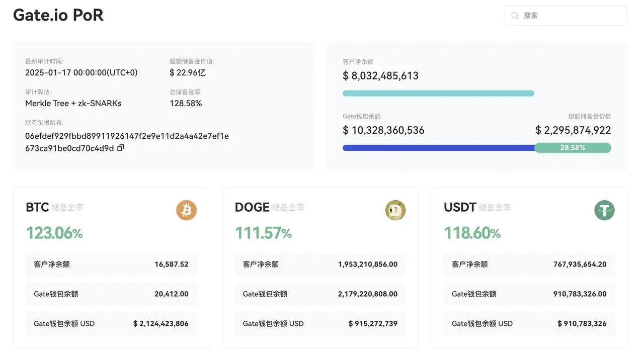Viewport: 644px width, 354px height.
Task: Click the Dogecoin coin icon
Action: 395,210
